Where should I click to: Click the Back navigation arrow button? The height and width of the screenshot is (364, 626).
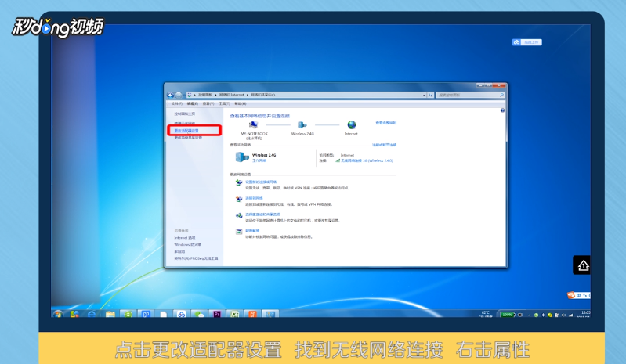pos(171,95)
